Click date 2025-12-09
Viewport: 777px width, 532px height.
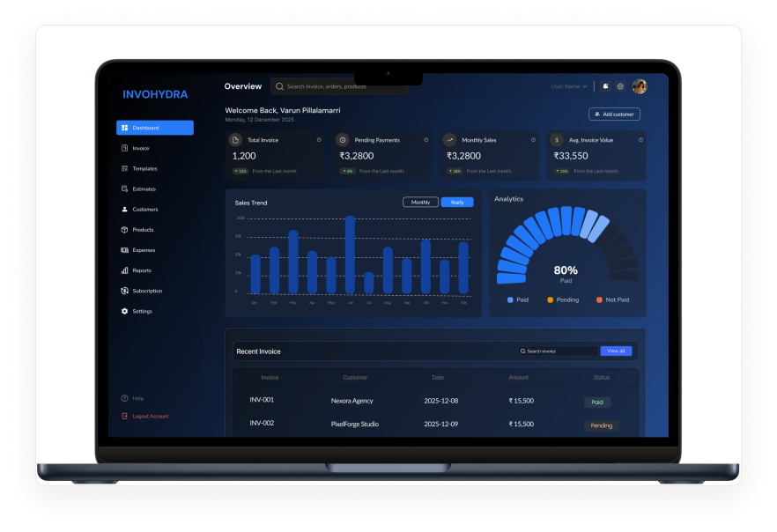click(441, 424)
